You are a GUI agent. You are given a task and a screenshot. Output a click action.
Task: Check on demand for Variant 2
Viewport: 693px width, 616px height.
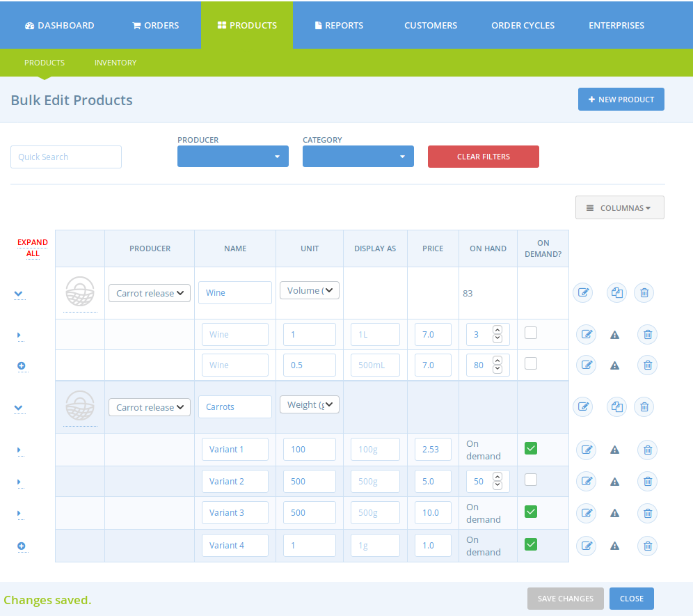pos(531,480)
